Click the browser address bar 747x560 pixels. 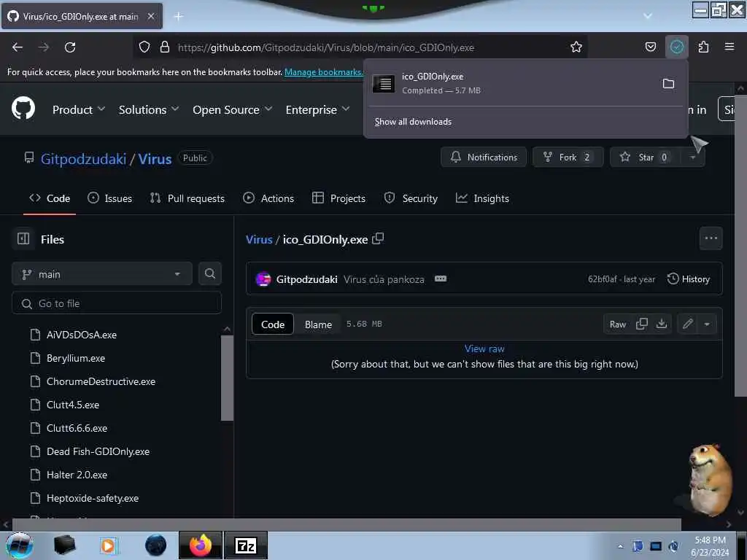[360, 47]
